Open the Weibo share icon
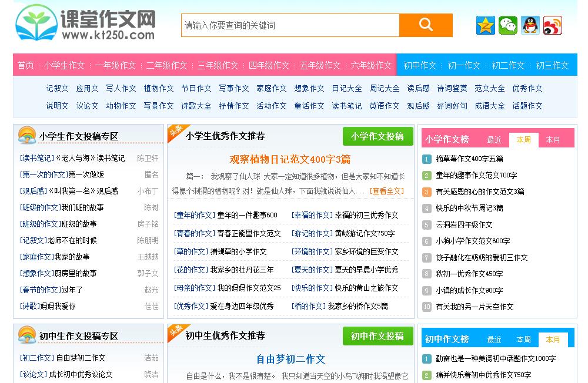 (553, 25)
